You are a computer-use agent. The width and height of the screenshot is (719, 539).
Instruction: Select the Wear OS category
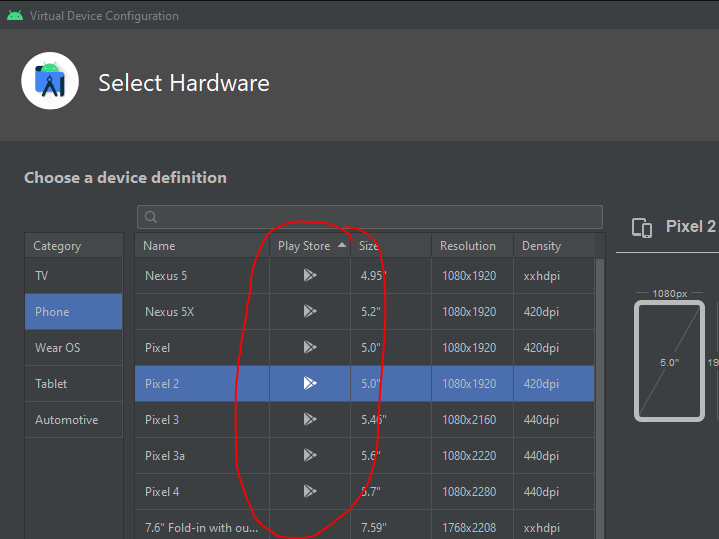tap(74, 348)
